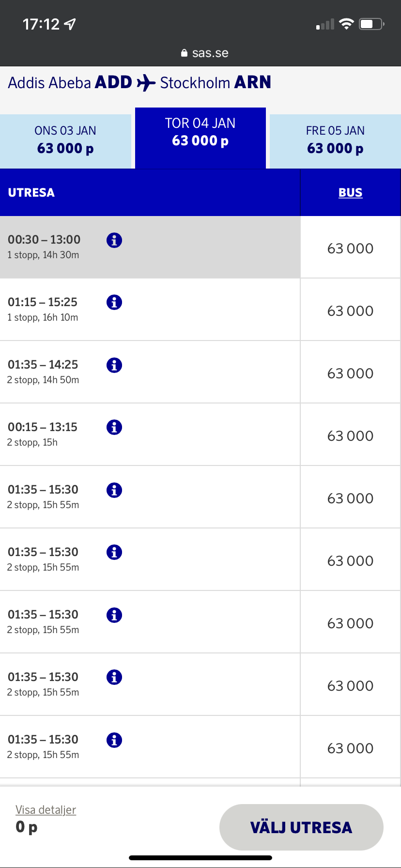
Task: Tap the padlock icon beside sas.se
Action: click(x=184, y=53)
